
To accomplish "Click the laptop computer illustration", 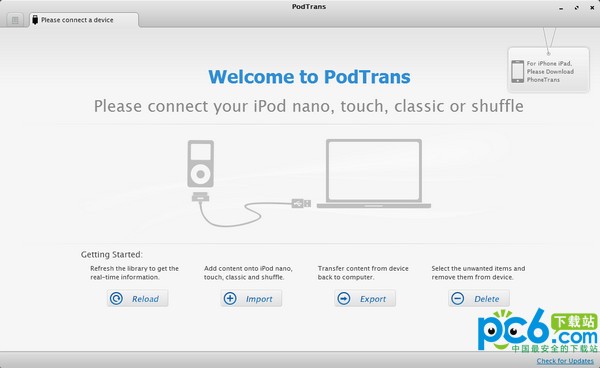I will click(374, 174).
